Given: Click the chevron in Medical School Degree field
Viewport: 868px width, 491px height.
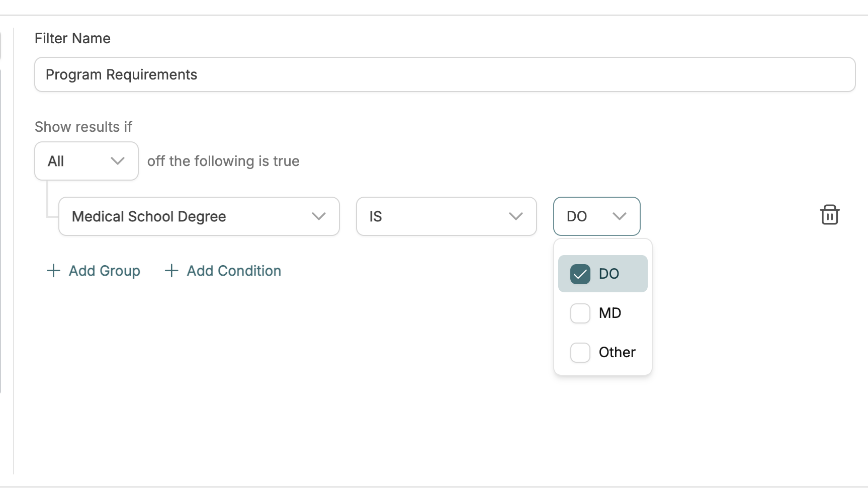Looking at the screenshot, I should coord(319,216).
